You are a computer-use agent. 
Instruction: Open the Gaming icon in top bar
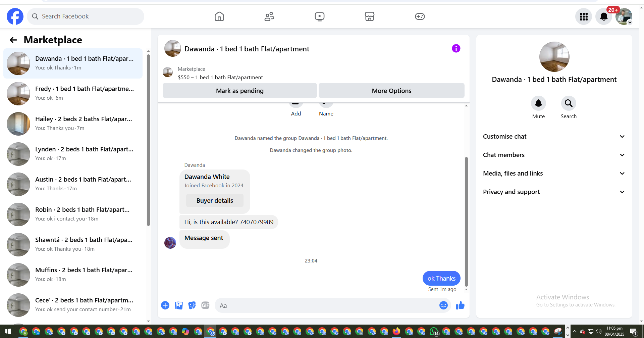click(420, 16)
